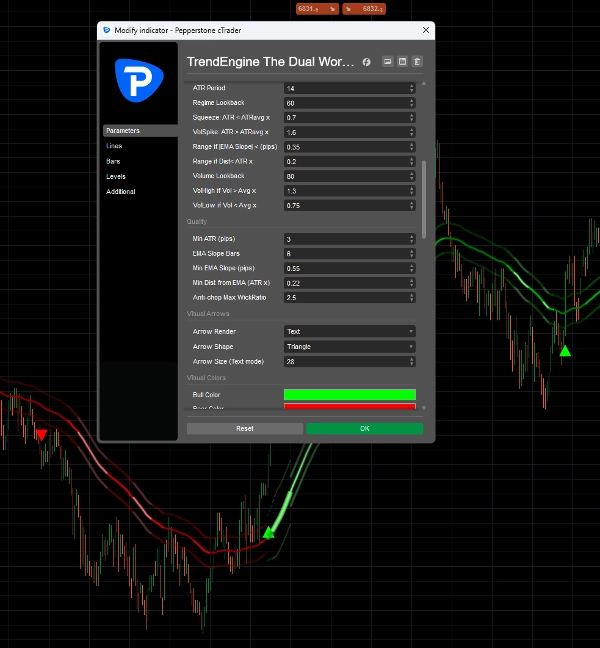The height and width of the screenshot is (648, 600).
Task: Click the VolHigh if Vol > Avg x stepper
Action: pos(412,191)
